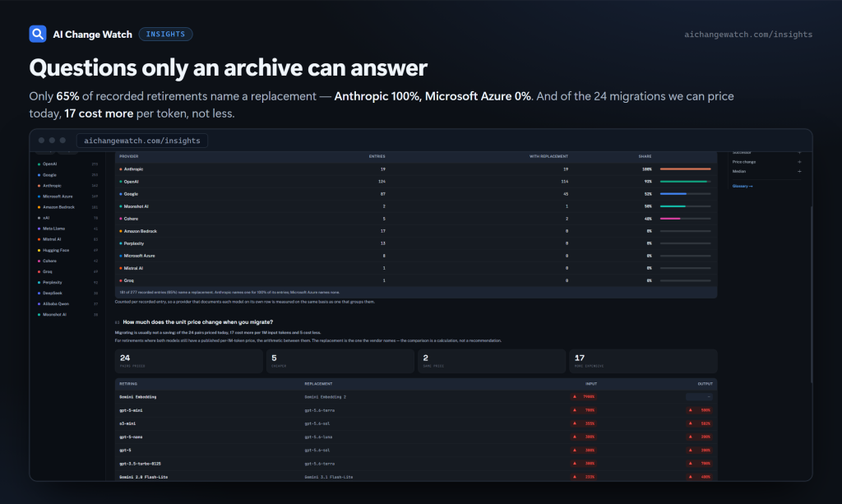Select DeepSeek in the provider sidebar
Screen dimensions: 842x504
tap(67, 293)
